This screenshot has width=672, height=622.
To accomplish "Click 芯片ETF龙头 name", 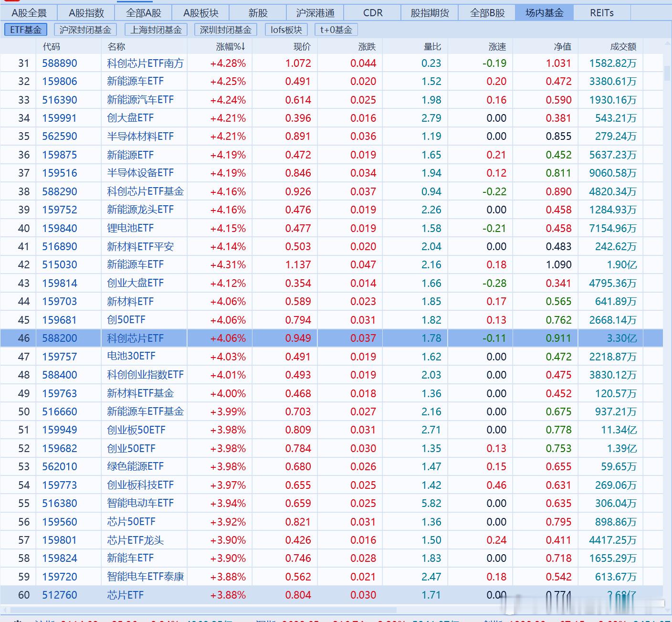I will [136, 540].
